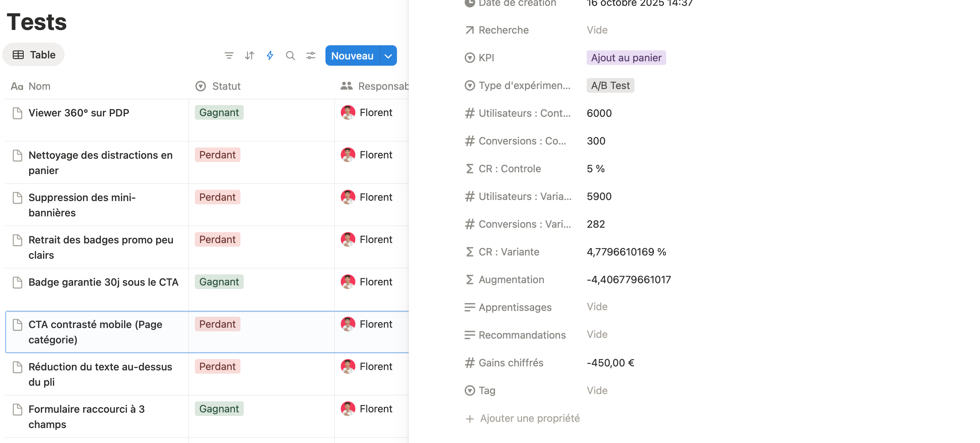Image resolution: width=980 pixels, height=443 pixels.
Task: Open the view settings sliders icon
Action: [x=311, y=55]
